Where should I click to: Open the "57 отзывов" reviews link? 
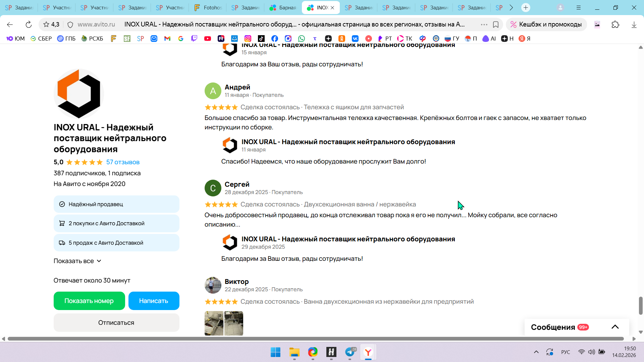click(123, 162)
